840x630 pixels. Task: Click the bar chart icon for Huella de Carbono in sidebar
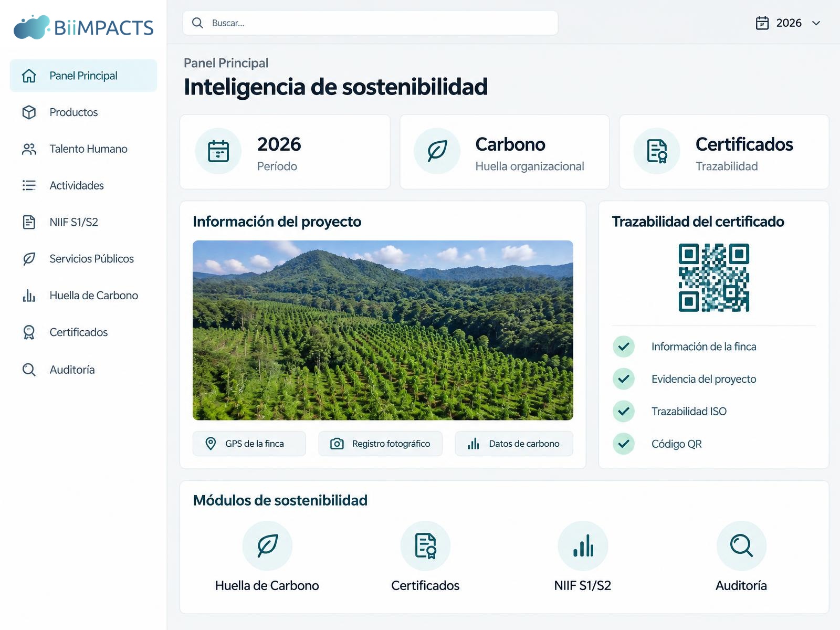click(x=29, y=296)
